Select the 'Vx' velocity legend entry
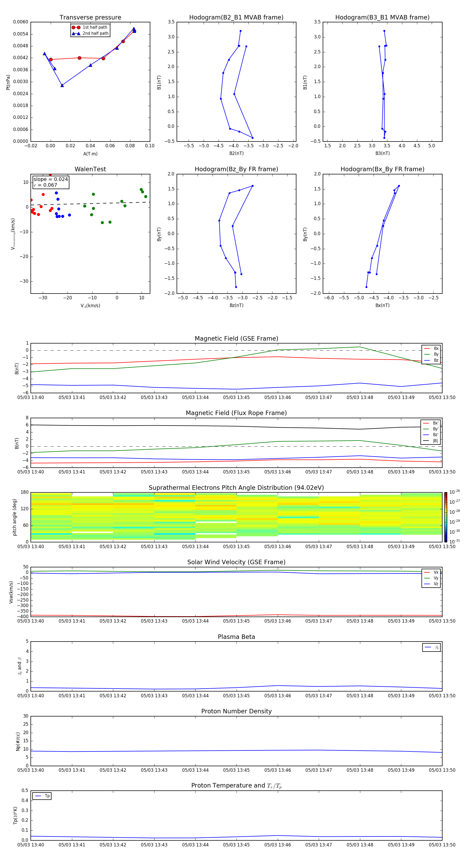 (x=431, y=572)
